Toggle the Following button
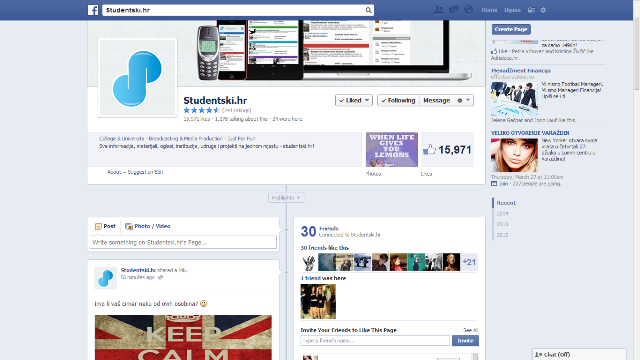Image resolution: width=640 pixels, height=360 pixels. point(398,100)
